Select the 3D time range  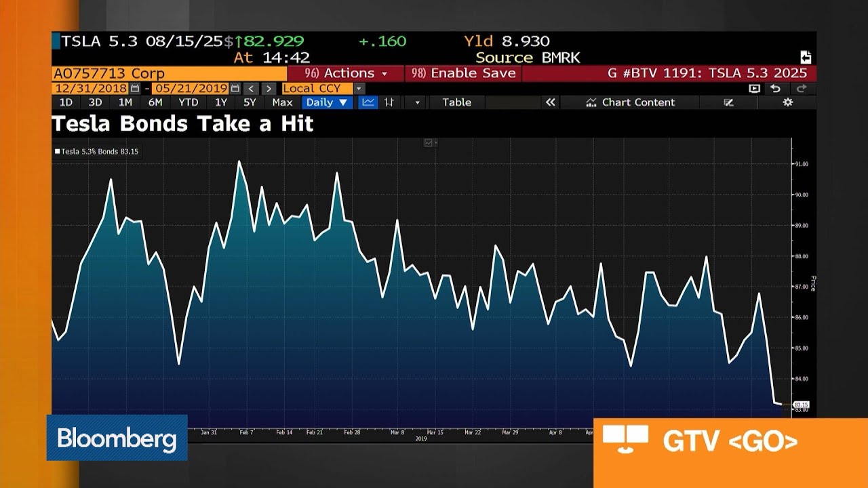click(96, 102)
